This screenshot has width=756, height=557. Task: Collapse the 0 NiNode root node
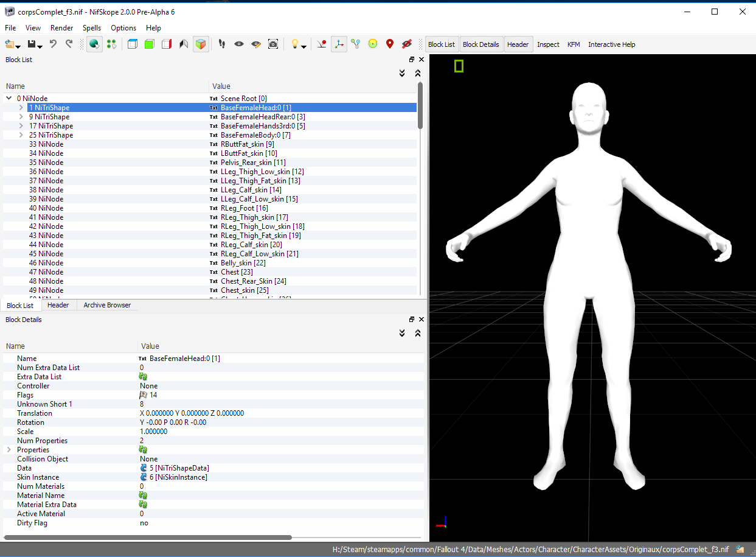(9, 98)
